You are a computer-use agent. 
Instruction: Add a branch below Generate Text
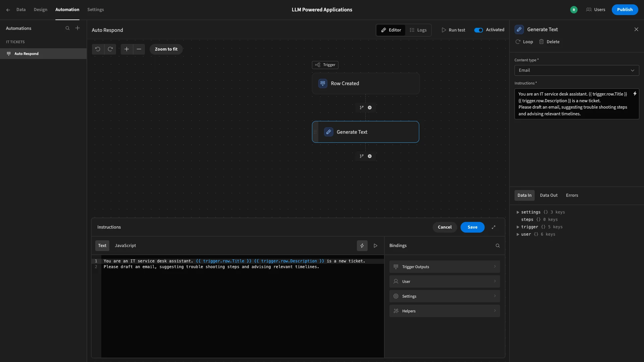click(362, 156)
